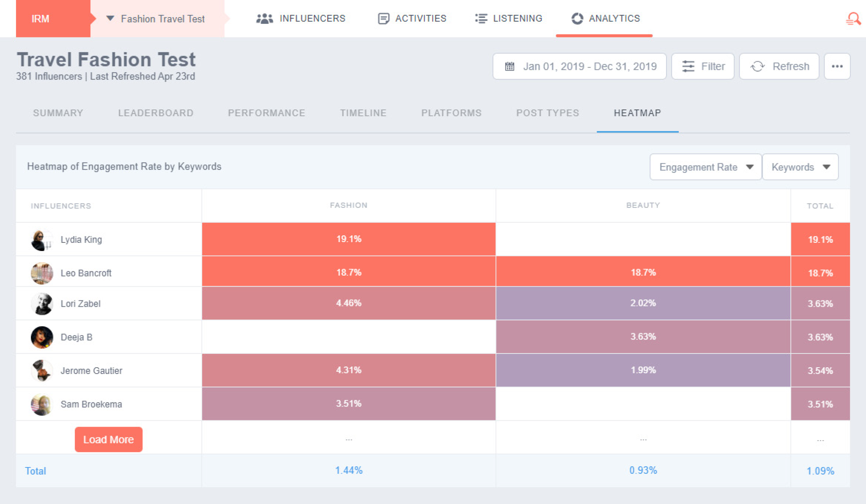866x504 pixels.
Task: Expand the Engagement Rate dropdown
Action: pyautogui.click(x=705, y=167)
